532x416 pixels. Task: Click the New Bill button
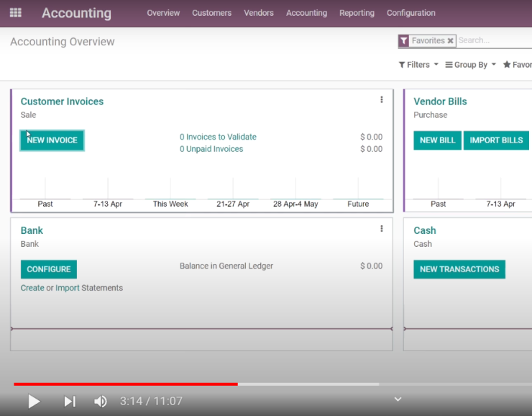(x=437, y=140)
